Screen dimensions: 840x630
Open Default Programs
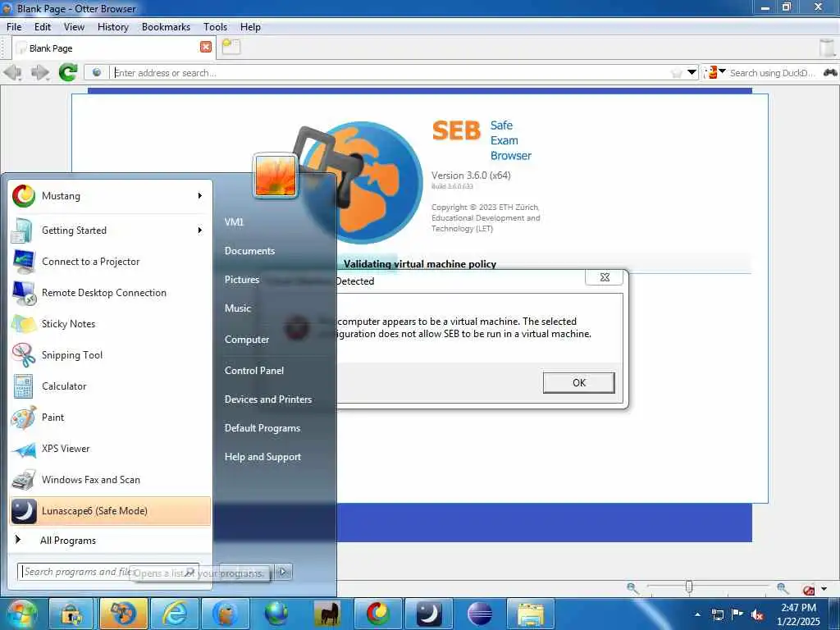[262, 428]
